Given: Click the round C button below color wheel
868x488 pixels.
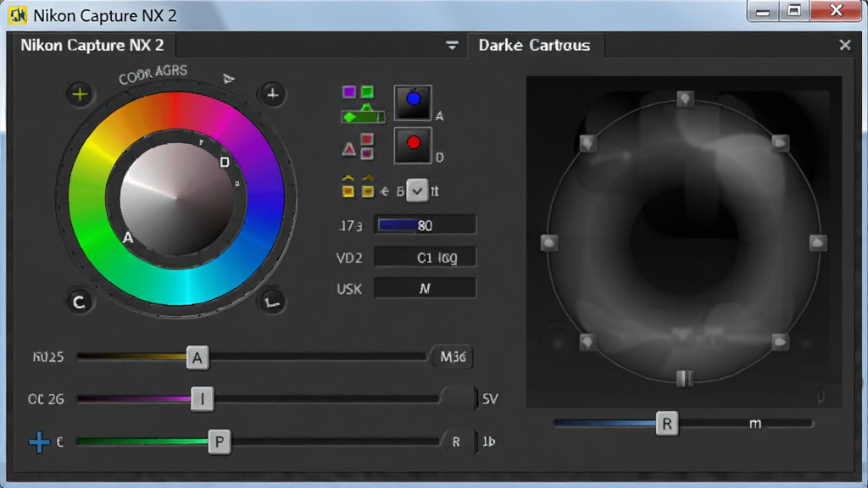Looking at the screenshot, I should coord(79,302).
